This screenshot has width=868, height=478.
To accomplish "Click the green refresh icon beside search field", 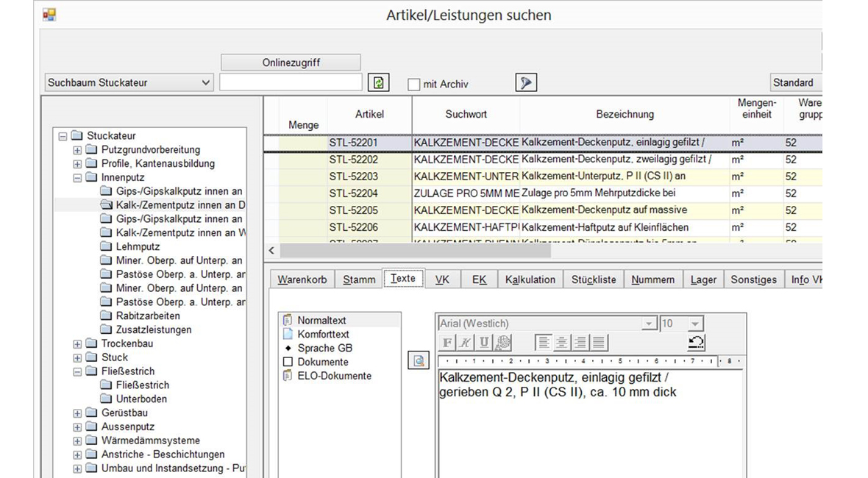I will tap(378, 83).
